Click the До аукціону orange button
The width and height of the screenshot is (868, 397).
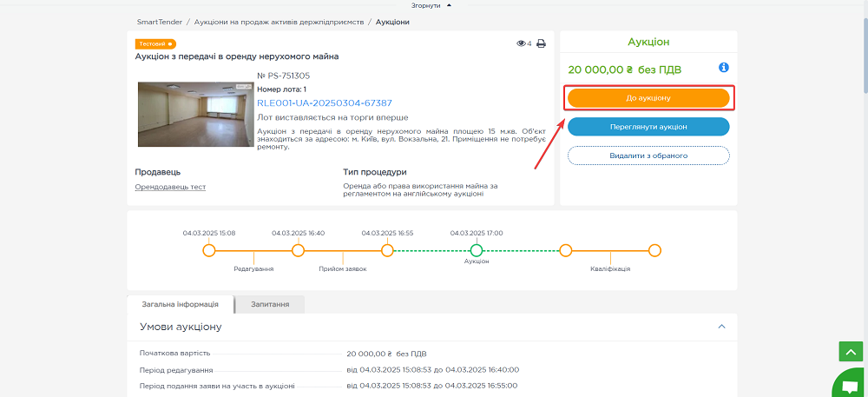(648, 98)
